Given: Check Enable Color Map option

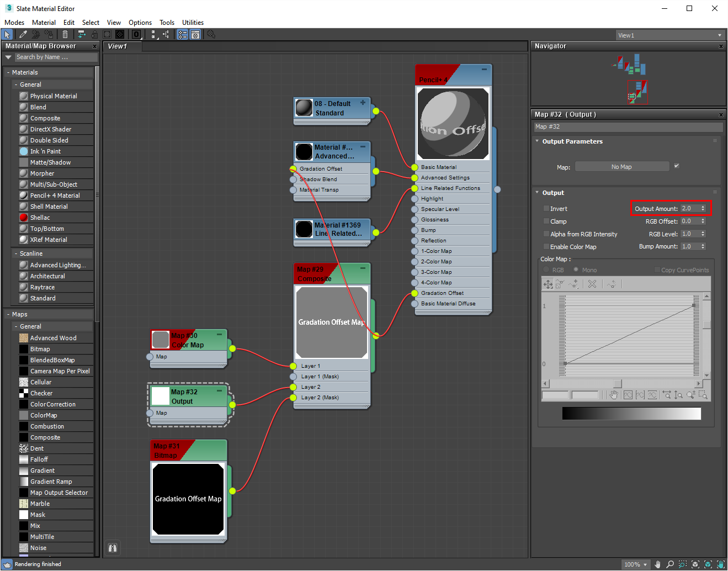Looking at the screenshot, I should click(x=546, y=247).
